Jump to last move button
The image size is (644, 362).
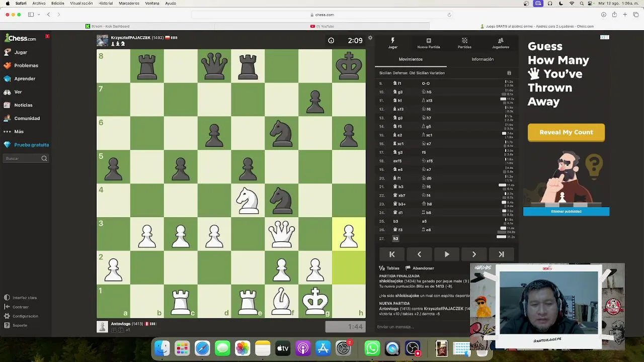point(501,254)
